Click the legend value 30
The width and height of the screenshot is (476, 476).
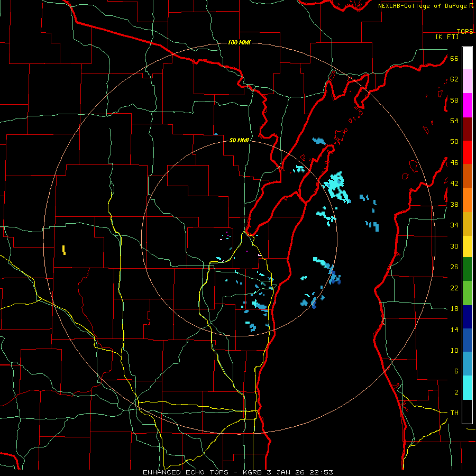[454, 246]
